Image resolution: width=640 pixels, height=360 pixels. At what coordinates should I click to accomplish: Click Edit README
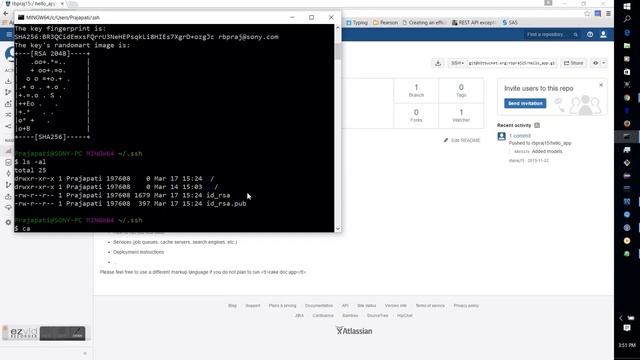click(x=462, y=140)
